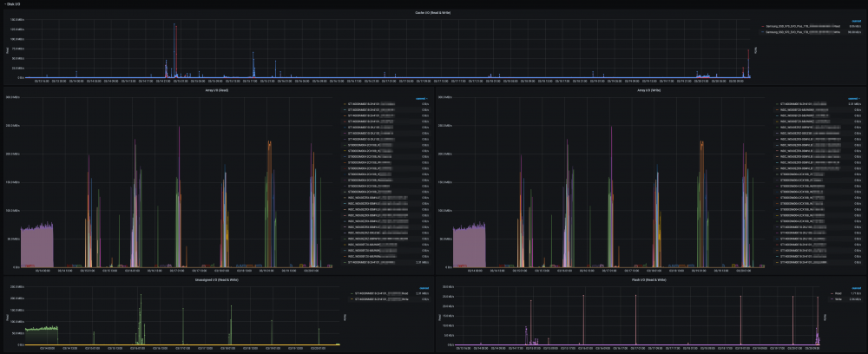Open the Cache I/O (Read & Write) panel menu
The image size is (868, 354).
[432, 12]
